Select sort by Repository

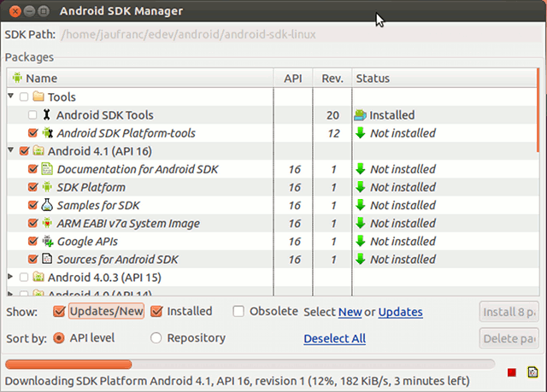click(156, 338)
